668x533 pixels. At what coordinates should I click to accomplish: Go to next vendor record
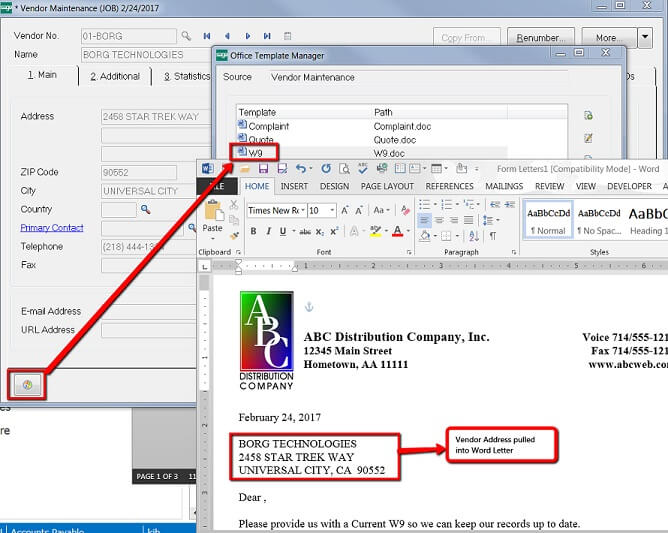(248, 36)
